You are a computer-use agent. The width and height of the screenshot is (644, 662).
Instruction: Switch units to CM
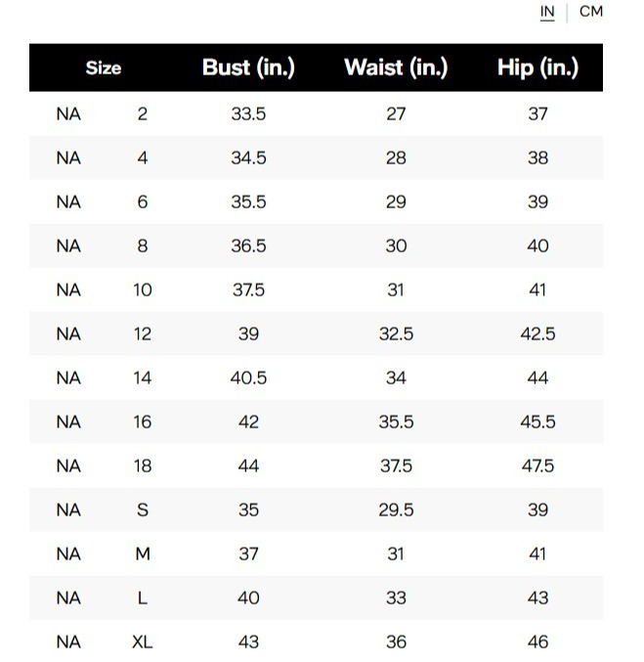pos(591,12)
